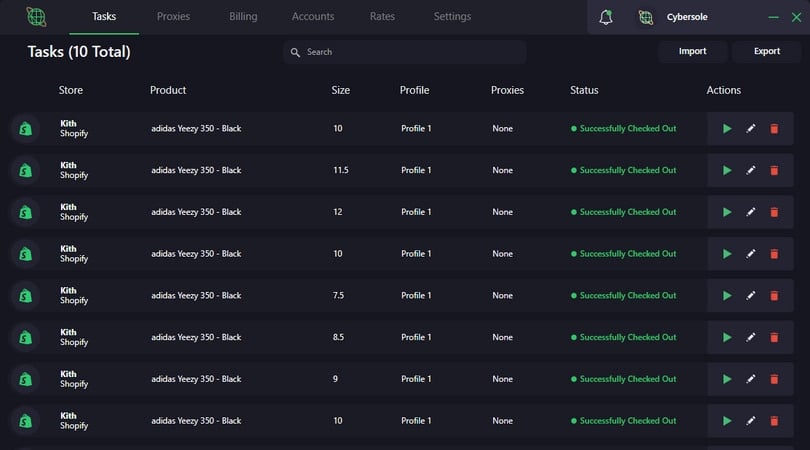Go to the Billing tab
The width and height of the screenshot is (810, 450).
point(243,17)
